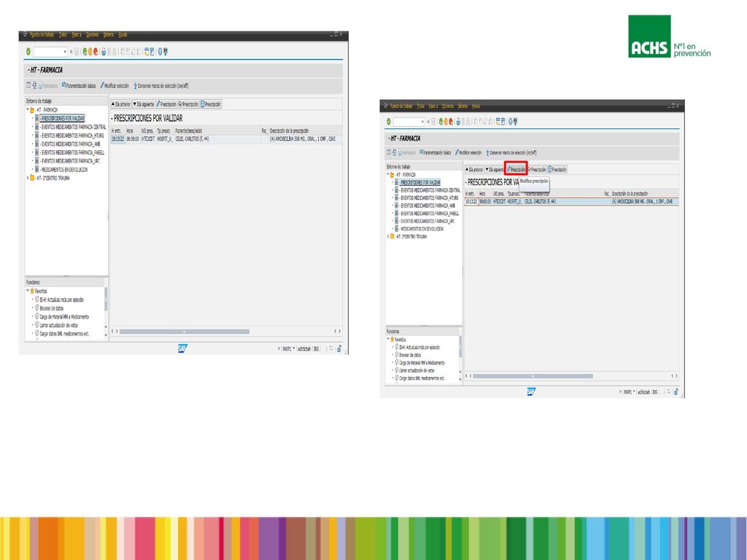Click the red Cancel icon in left window

click(96, 52)
